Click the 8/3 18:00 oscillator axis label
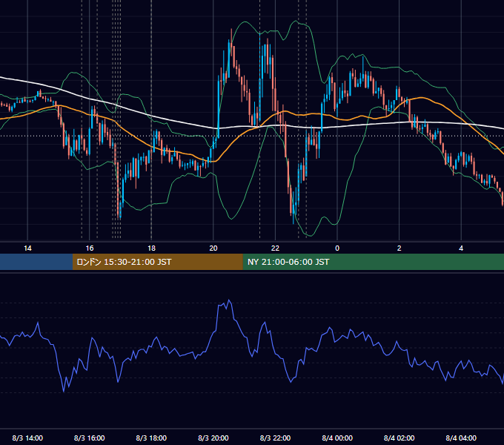The width and height of the screenshot is (504, 445). pos(151,438)
